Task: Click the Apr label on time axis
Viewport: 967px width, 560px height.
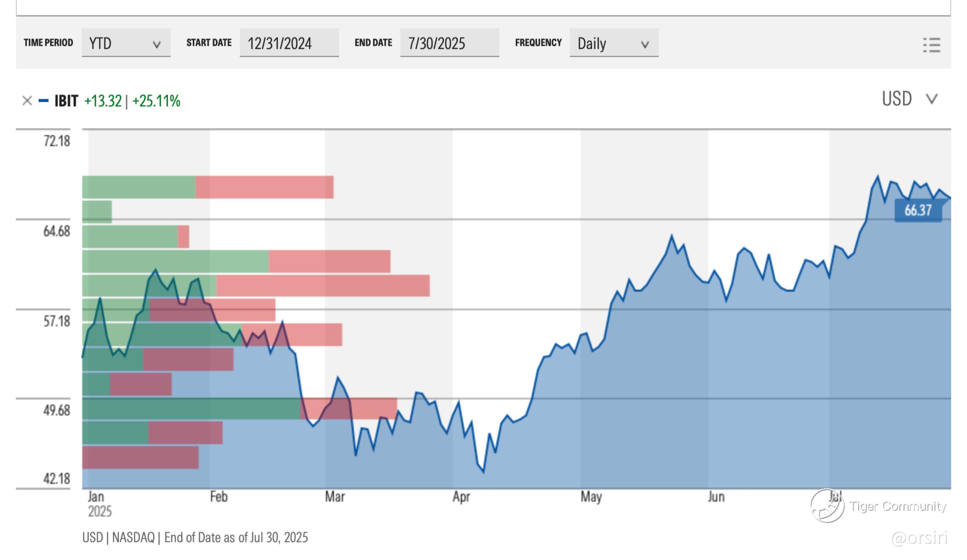Action: click(461, 497)
